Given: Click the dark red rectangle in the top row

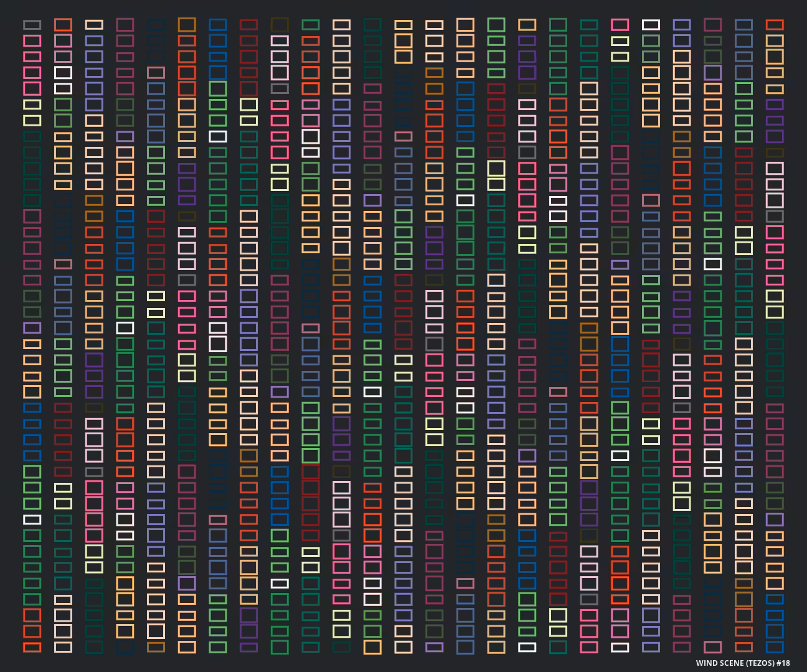Looking at the screenshot, I should 248,25.
